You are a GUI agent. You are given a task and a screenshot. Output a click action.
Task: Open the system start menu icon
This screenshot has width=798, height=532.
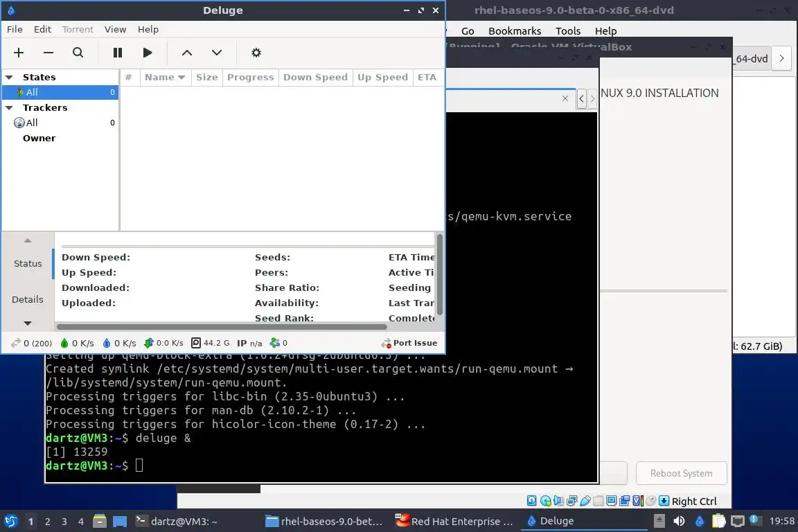[10, 522]
